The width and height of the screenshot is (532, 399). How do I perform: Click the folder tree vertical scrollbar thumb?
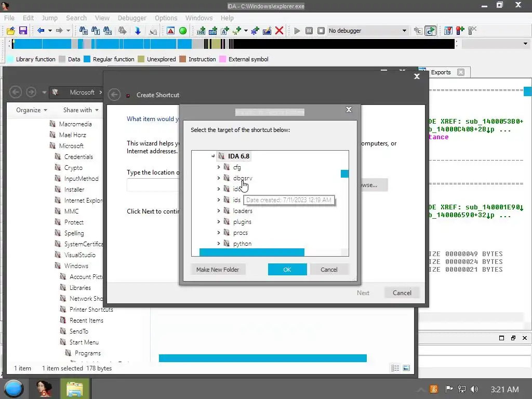(x=345, y=174)
